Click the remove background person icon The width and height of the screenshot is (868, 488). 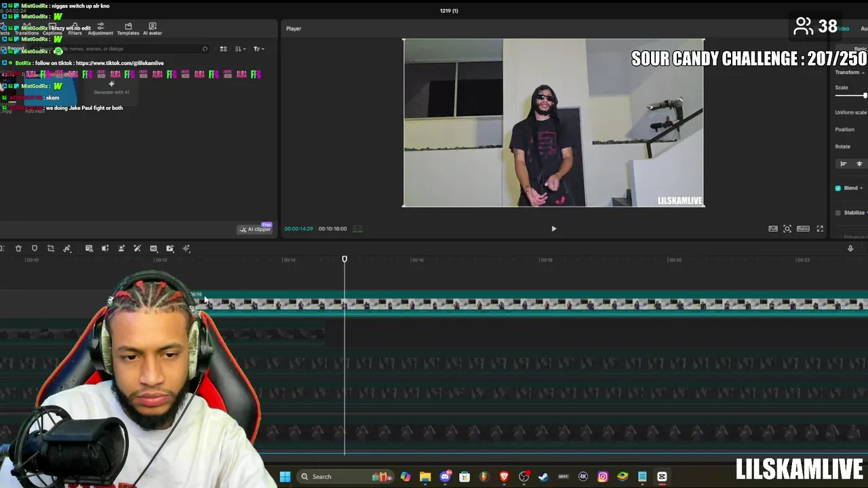tap(121, 249)
